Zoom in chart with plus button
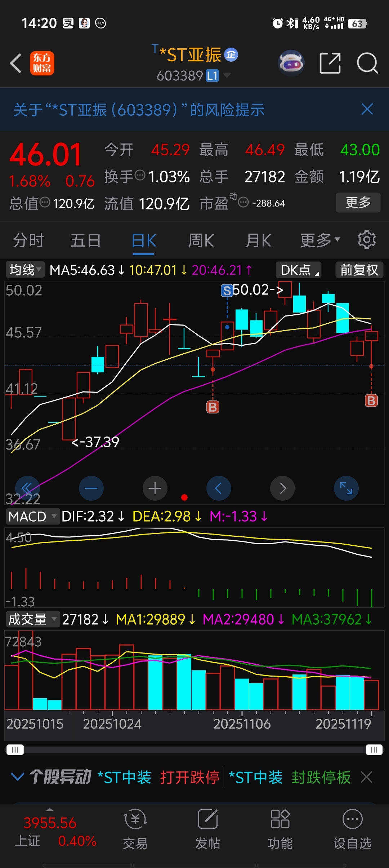Viewport: 389px width, 868px height. pos(155,488)
